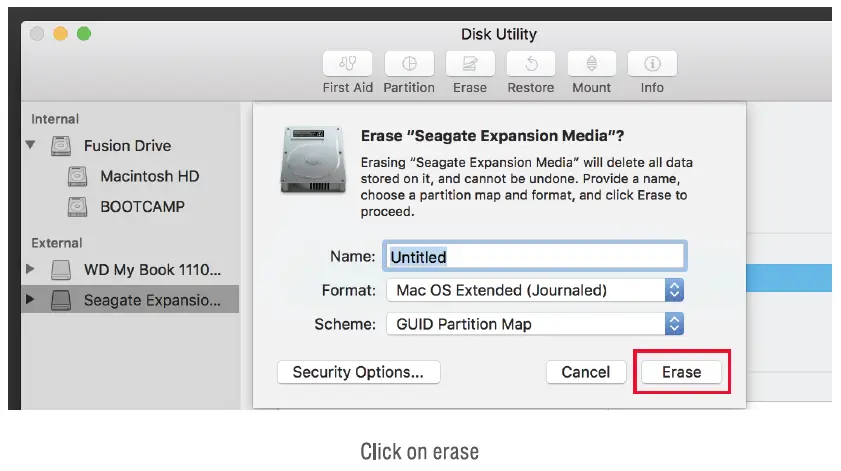Click the Info toolbar icon
The height and width of the screenshot is (471, 841).
[x=652, y=64]
